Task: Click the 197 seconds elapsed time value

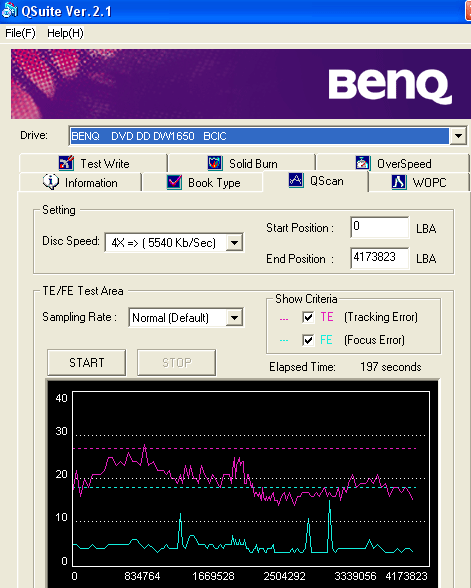Action: pos(391,367)
